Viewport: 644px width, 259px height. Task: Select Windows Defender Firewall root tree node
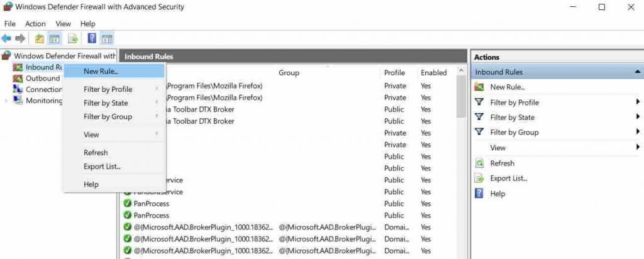pos(65,55)
